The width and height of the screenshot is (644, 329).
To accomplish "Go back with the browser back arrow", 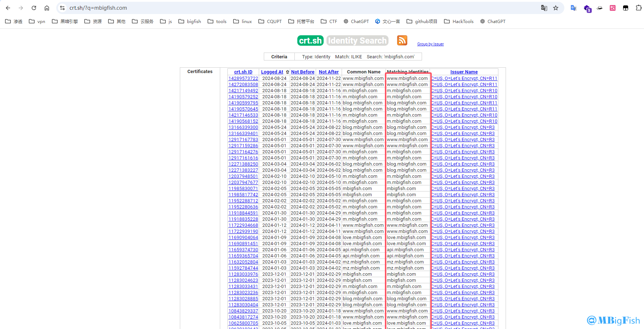I will tap(8, 8).
